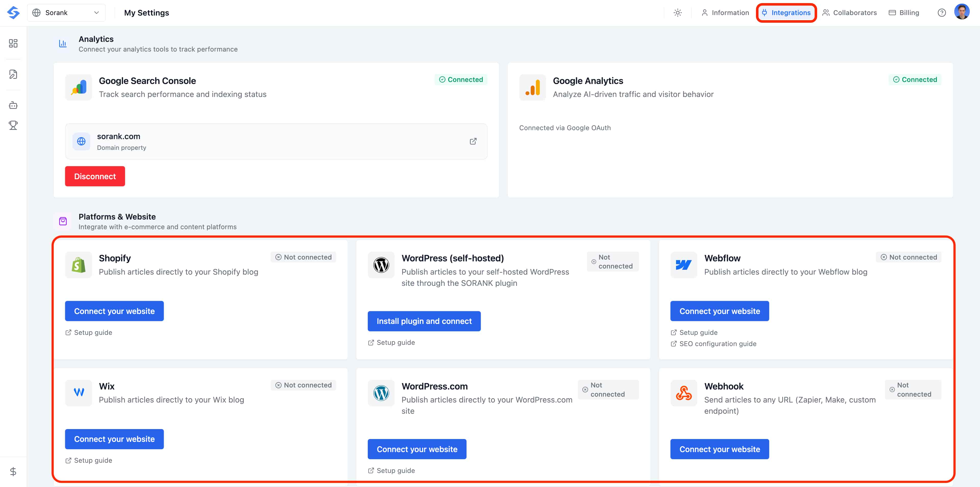Open the SEO configuration guide link
This screenshot has width=980, height=487.
click(713, 344)
